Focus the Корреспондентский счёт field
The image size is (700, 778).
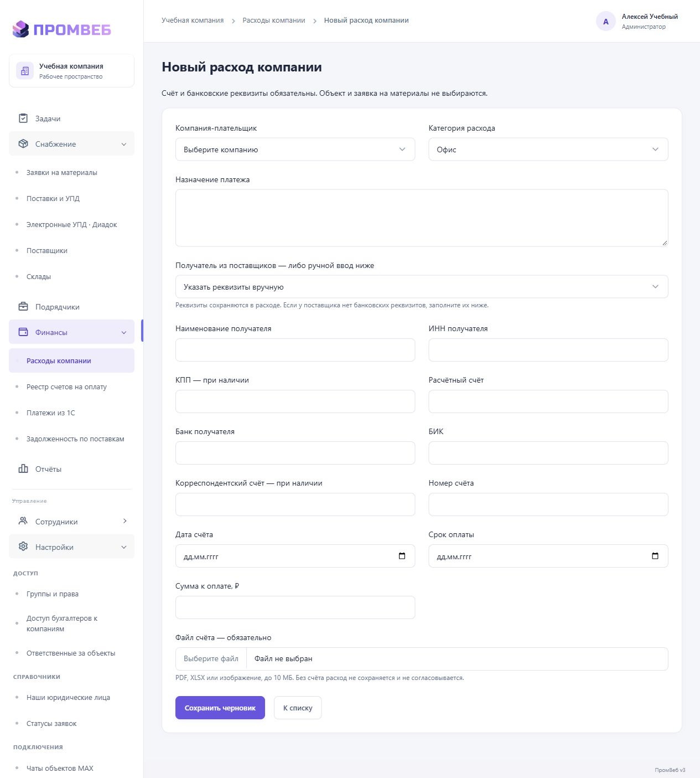[295, 504]
